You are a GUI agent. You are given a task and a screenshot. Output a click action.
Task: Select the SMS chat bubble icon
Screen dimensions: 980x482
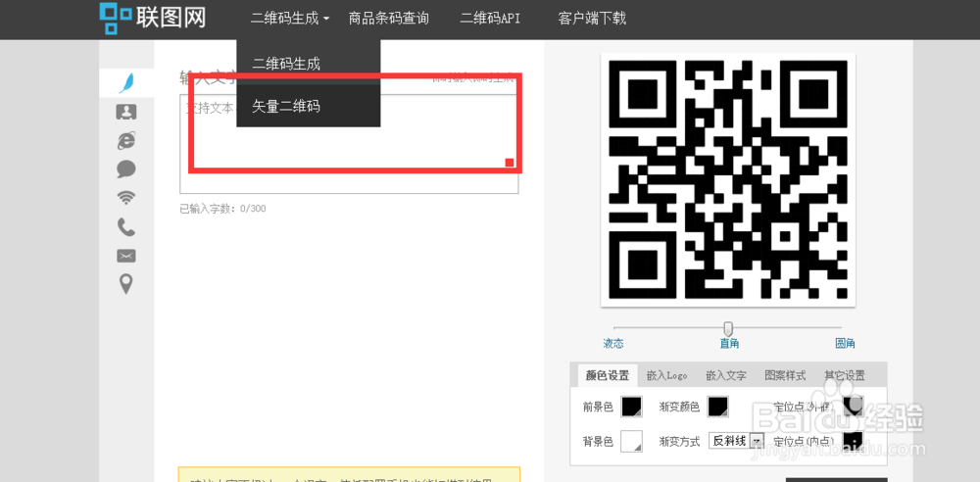pos(126,169)
